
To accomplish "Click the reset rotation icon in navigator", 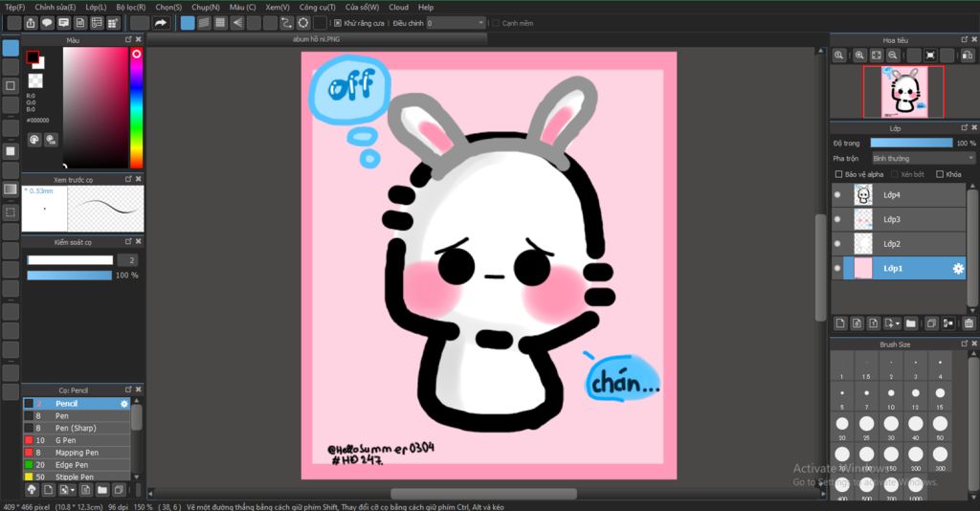I will click(930, 56).
